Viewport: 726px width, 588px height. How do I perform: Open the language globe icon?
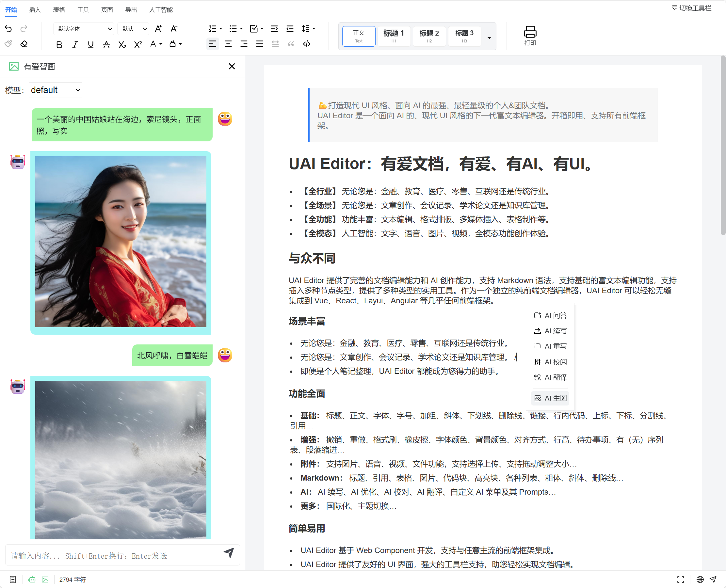[700, 580]
